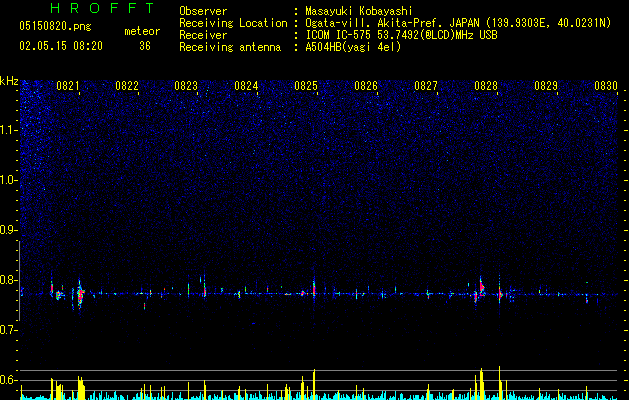Image resolution: width=629 pixels, height=400 pixels.
Task: Select the file name 05150820.png
Action: (x=55, y=26)
